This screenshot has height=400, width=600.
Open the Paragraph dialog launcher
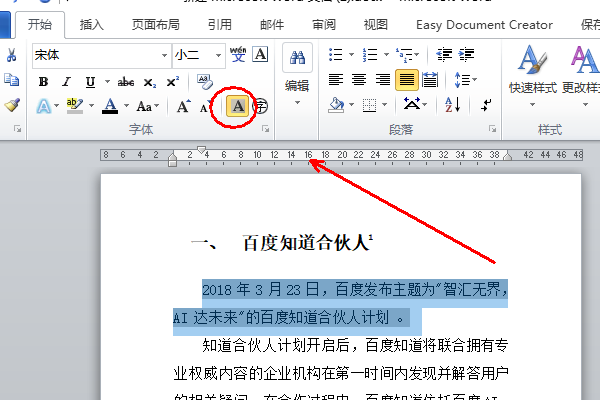click(x=492, y=129)
